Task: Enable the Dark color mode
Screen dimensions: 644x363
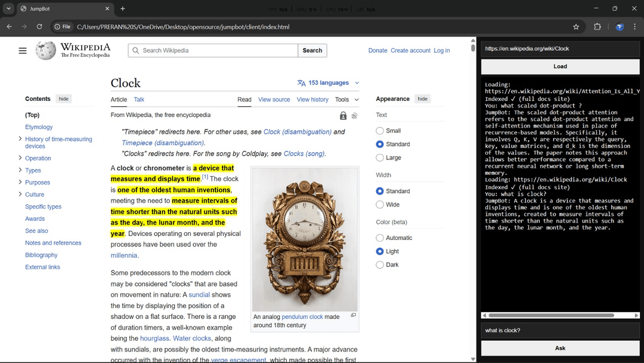Action: 380,265
